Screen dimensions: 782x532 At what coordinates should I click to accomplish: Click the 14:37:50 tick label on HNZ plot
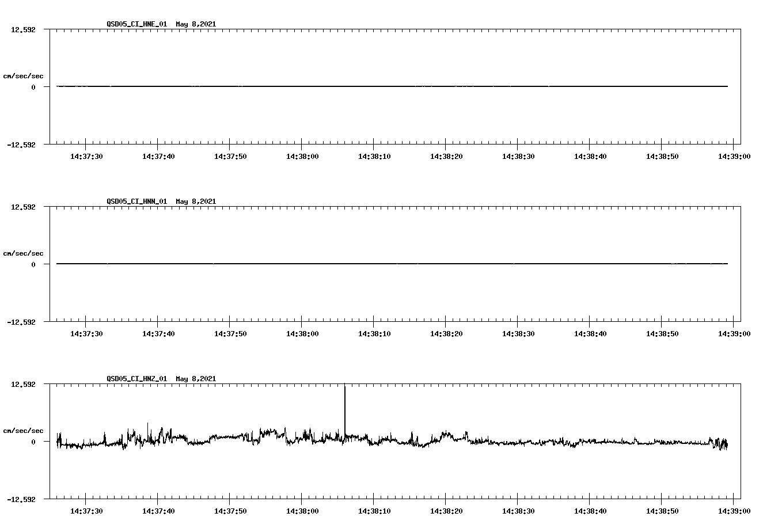click(230, 510)
